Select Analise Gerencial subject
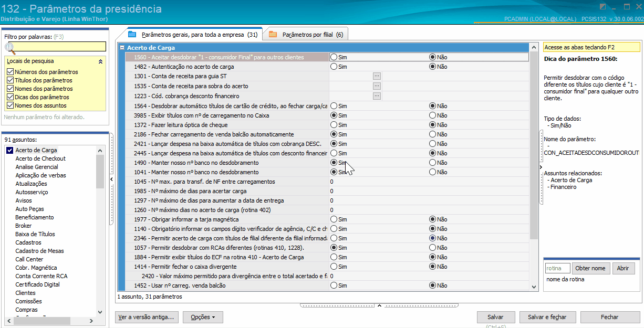The height and width of the screenshot is (328, 644). (37, 167)
